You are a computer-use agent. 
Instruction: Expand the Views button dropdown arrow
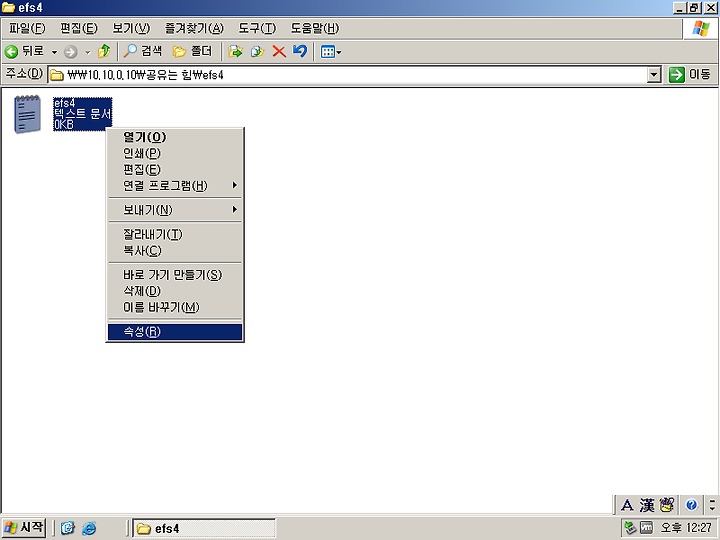tap(339, 52)
